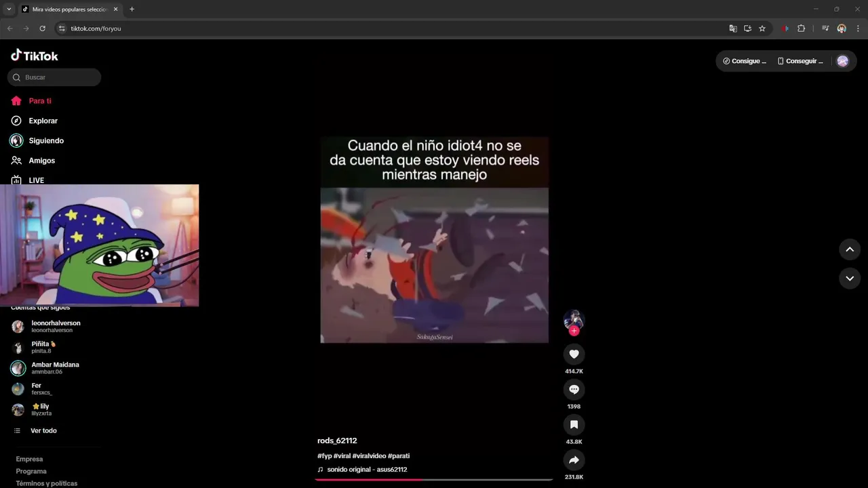
Task: Open the #parati hashtag
Action: [x=399, y=456]
